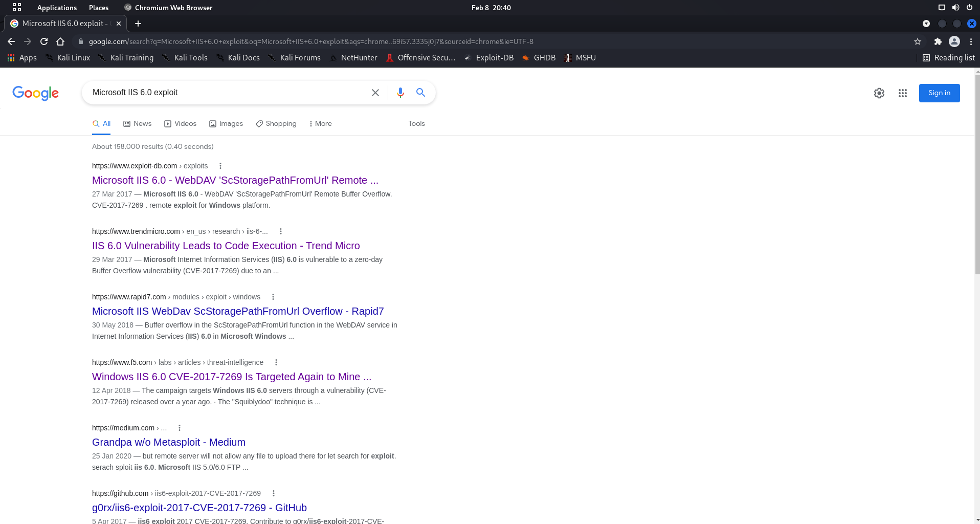
Task: Open options for exploit-db result
Action: [220, 166]
